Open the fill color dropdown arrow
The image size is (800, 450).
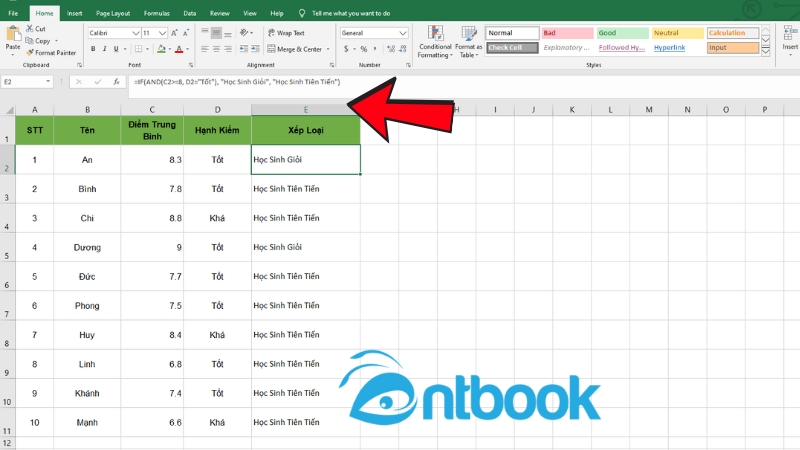point(169,49)
